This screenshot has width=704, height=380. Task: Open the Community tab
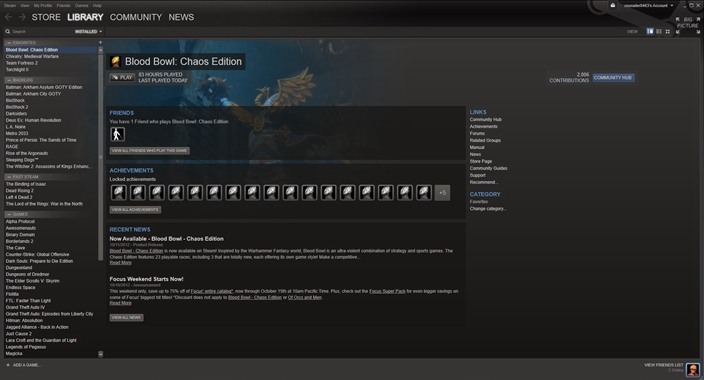(136, 17)
